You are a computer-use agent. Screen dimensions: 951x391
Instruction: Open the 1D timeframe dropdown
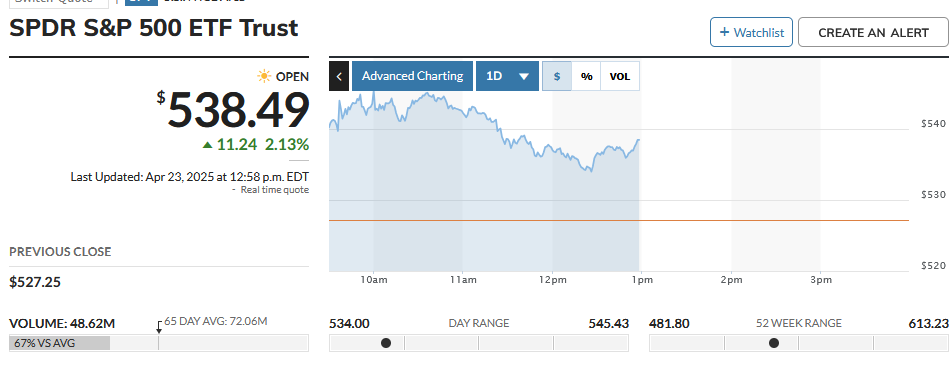click(x=507, y=76)
